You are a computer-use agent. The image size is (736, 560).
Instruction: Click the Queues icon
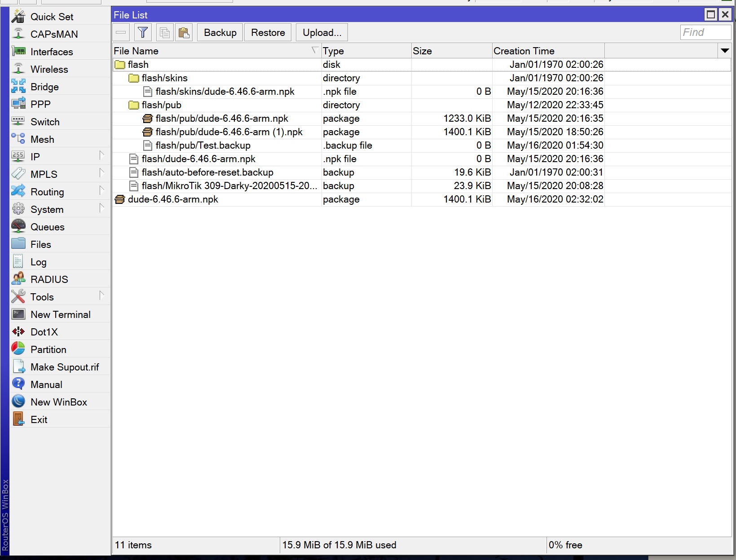coord(18,227)
